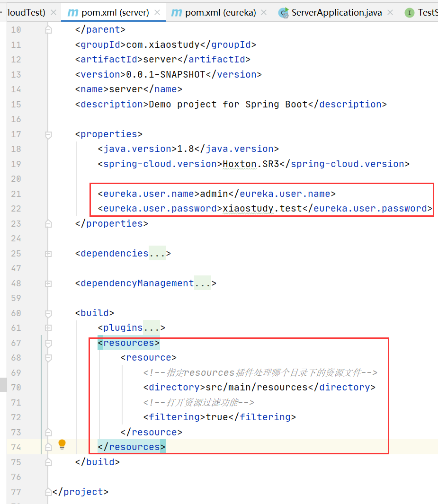Click the comment on line 71

pos(199,402)
